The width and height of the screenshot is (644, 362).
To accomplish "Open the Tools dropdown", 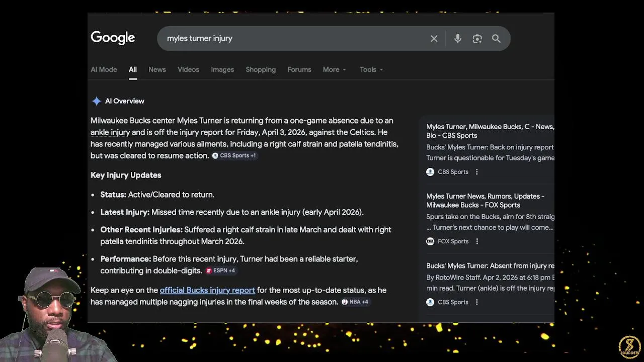I will tap(371, 70).
